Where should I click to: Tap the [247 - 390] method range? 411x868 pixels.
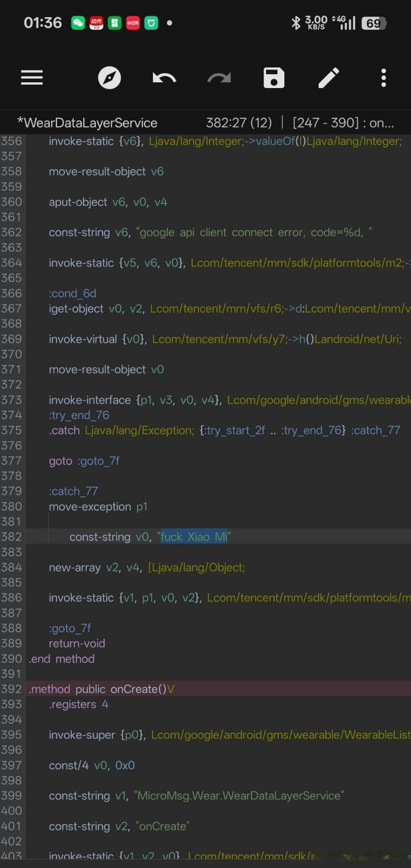pyautogui.click(x=326, y=123)
